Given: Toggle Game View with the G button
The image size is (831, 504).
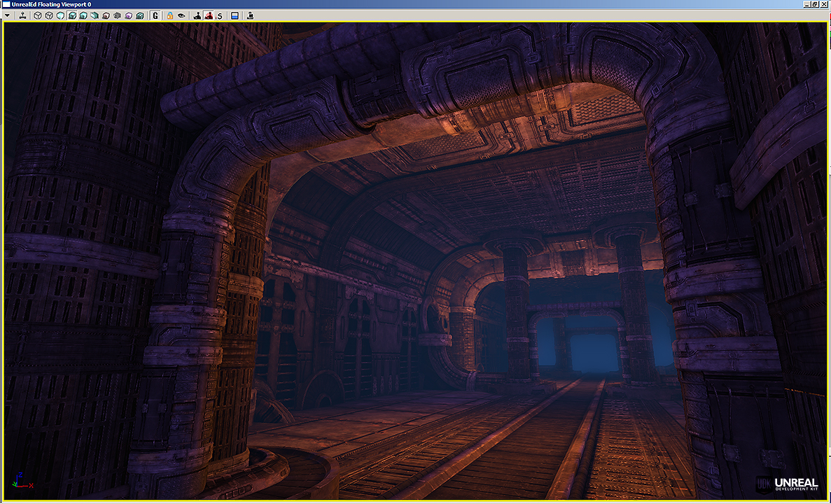Looking at the screenshot, I should pyautogui.click(x=155, y=15).
